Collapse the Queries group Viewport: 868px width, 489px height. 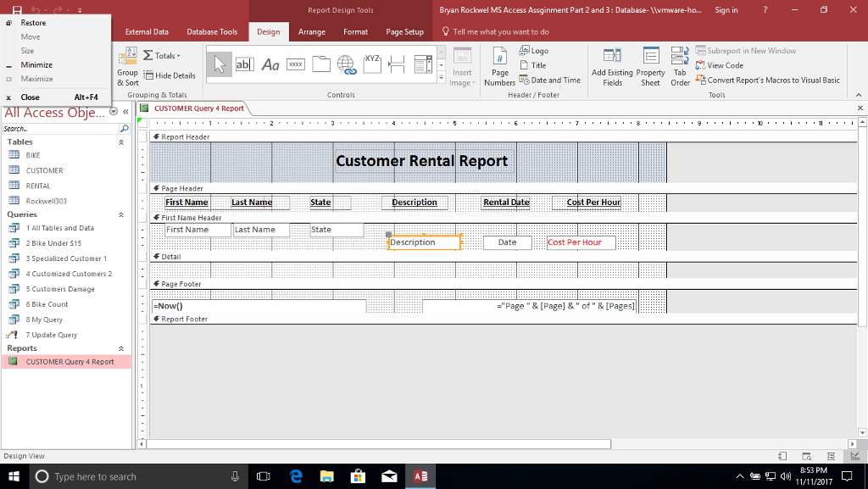(x=120, y=214)
